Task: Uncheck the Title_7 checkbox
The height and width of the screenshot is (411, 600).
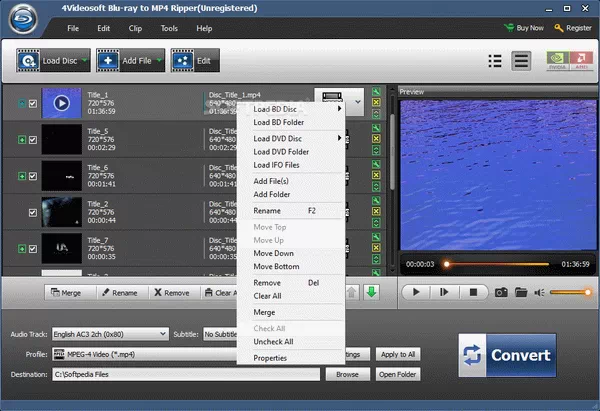Action: 33,249
